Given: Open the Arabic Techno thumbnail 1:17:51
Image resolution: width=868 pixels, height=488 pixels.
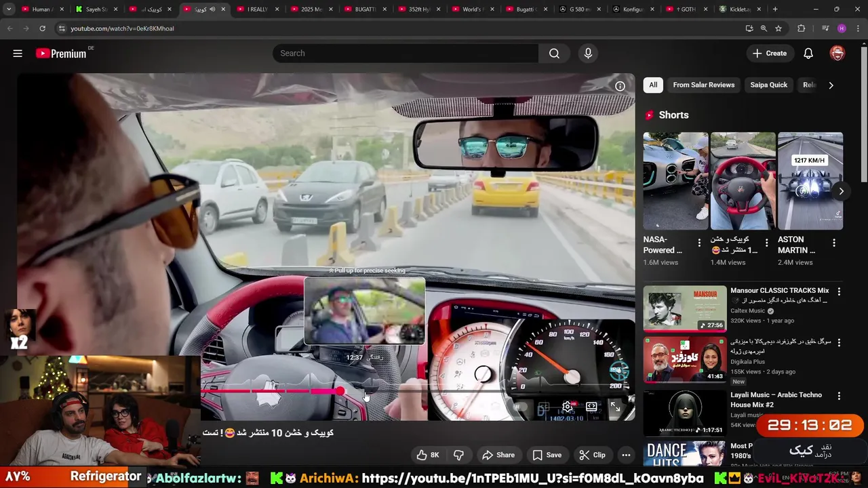Looking at the screenshot, I should click(x=684, y=412).
